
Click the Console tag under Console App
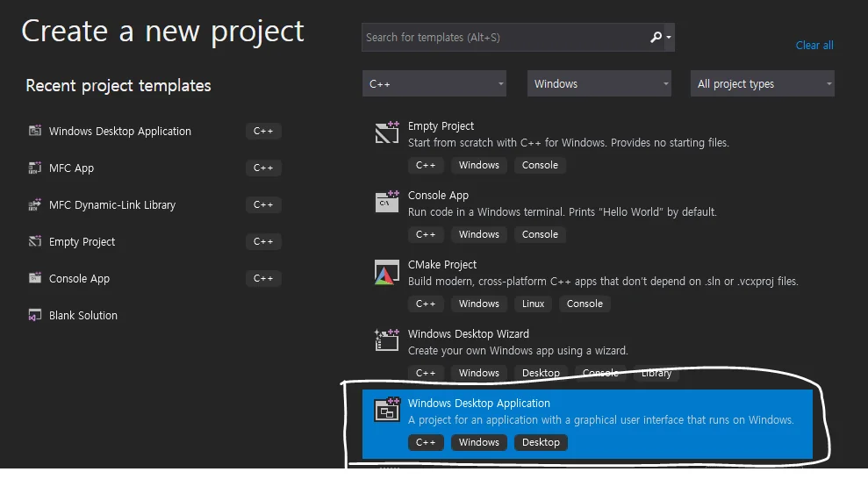(x=540, y=234)
